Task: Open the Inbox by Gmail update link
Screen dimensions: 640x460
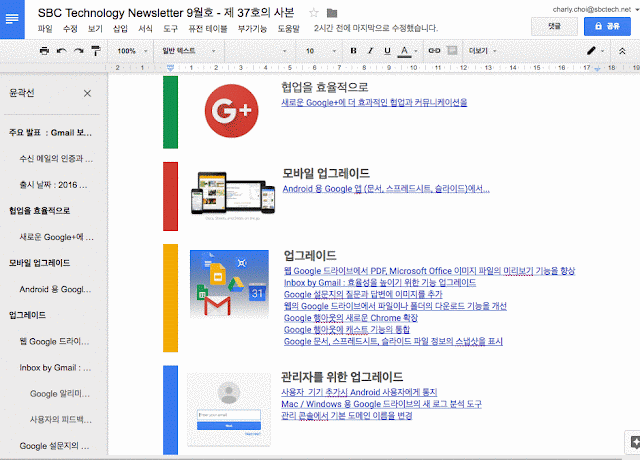Action: pyautogui.click(x=380, y=282)
